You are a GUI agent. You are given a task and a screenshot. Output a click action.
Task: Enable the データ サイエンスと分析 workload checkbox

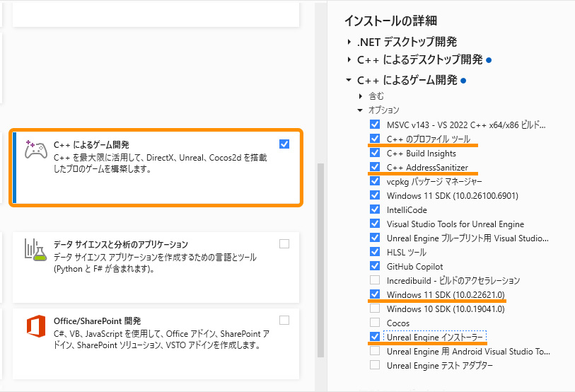tap(284, 244)
